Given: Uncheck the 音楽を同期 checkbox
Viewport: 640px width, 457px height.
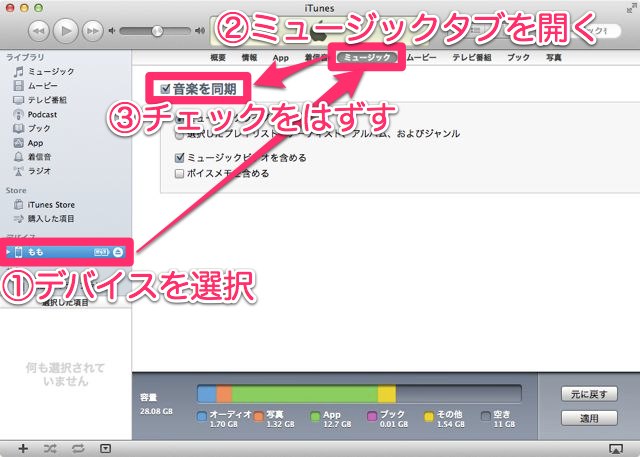Looking at the screenshot, I should pos(165,89).
